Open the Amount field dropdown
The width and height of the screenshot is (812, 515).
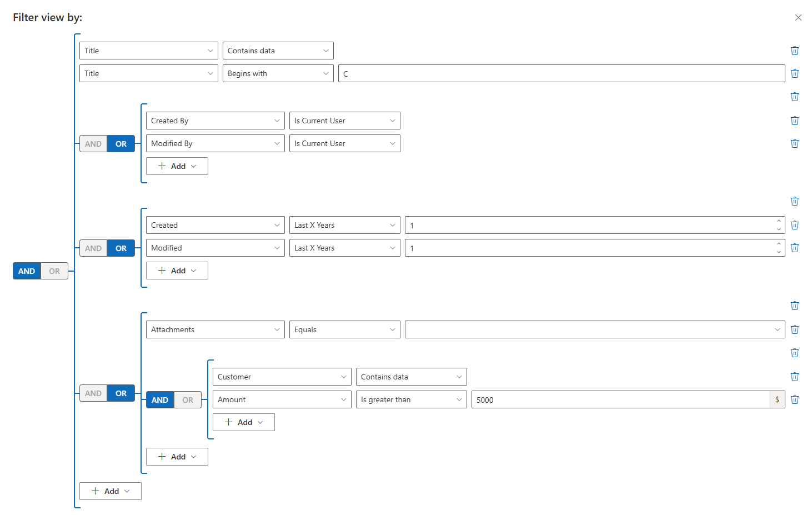coord(282,399)
